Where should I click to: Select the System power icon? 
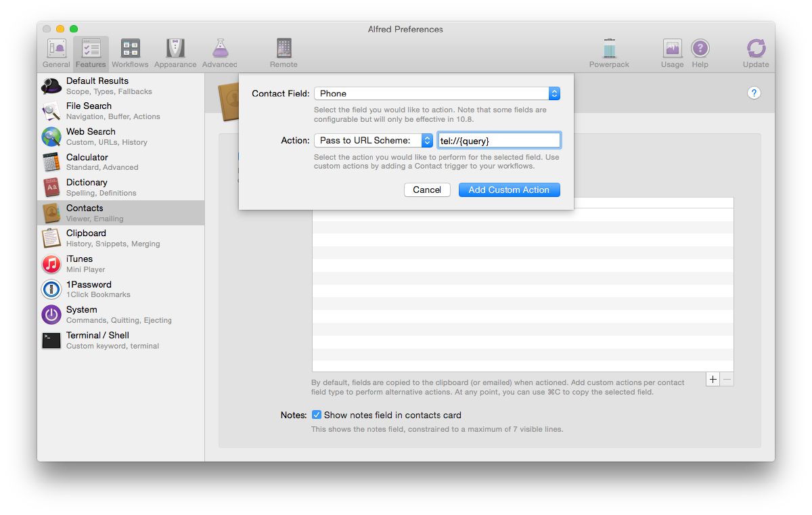[51, 315]
